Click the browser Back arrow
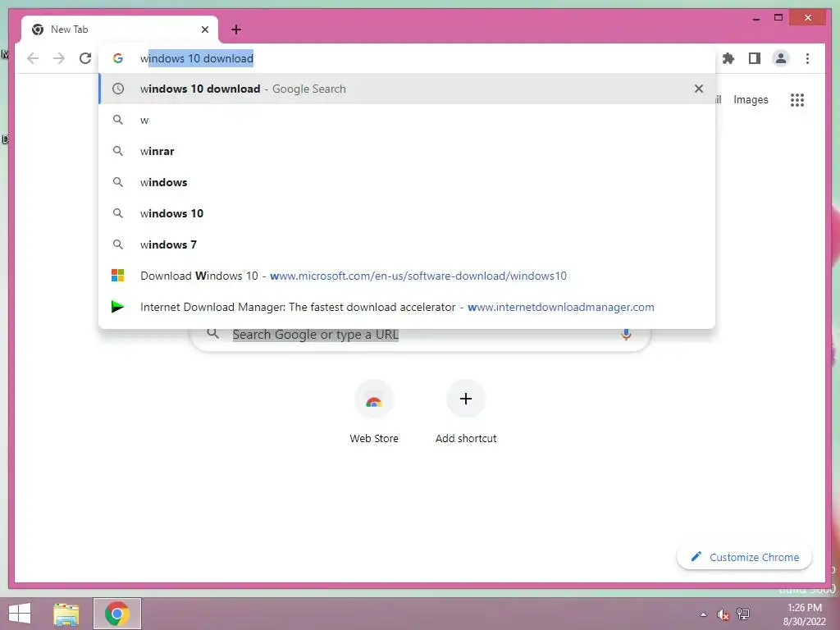 click(33, 58)
